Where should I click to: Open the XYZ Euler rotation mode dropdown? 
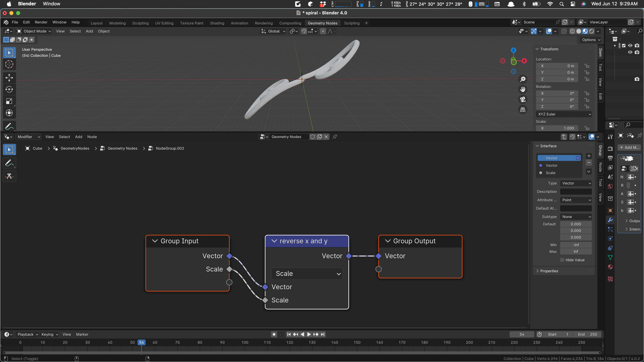[564, 114]
